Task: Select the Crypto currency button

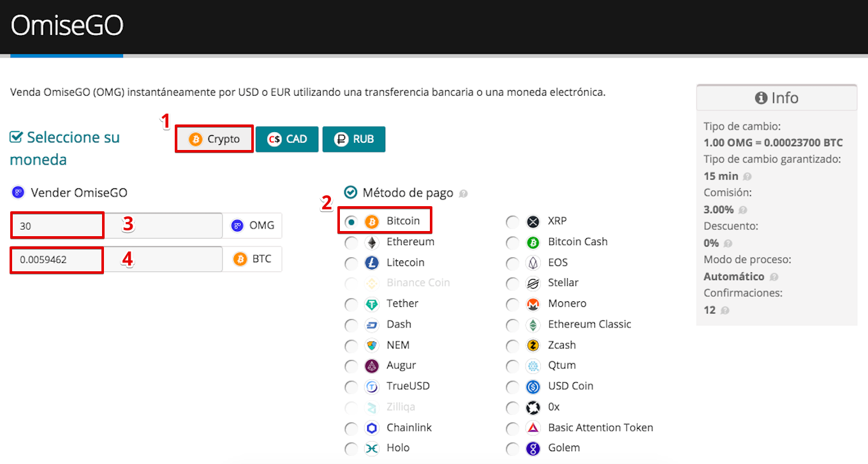Action: click(214, 138)
